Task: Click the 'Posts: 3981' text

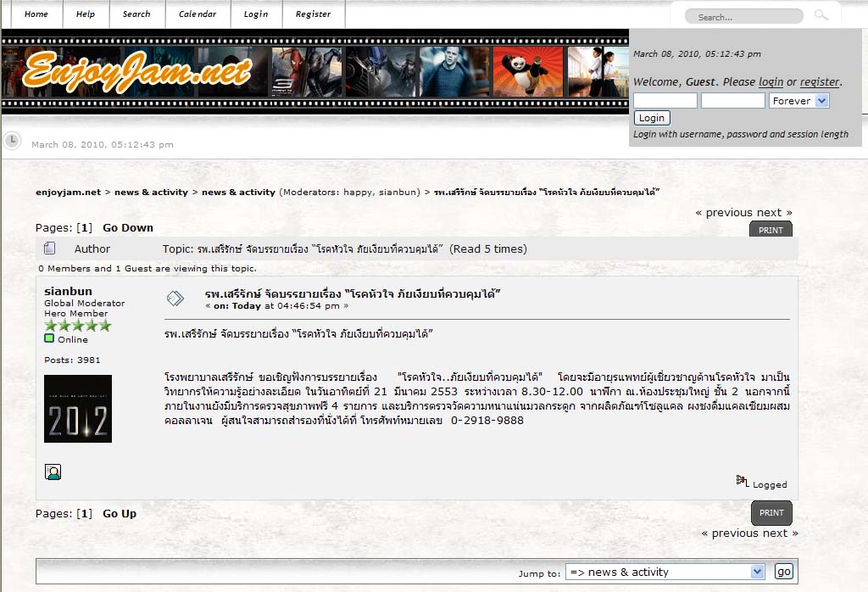Action: click(x=72, y=360)
